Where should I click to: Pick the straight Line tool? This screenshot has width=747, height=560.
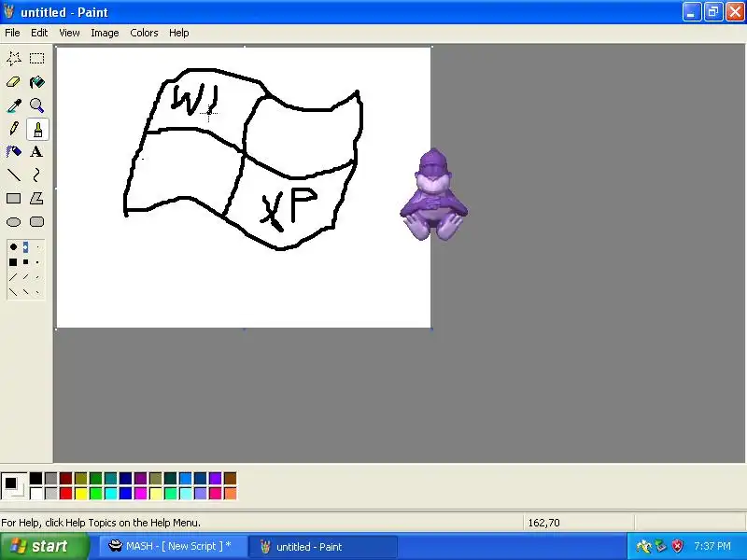[x=13, y=175]
